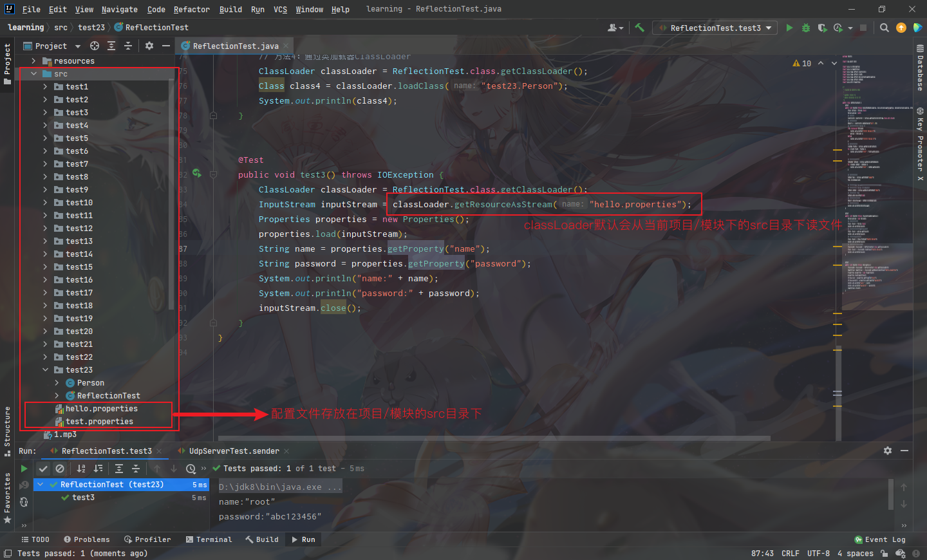Viewport: 927px width, 560px height.
Task: Rerun tests in the Run panel
Action: click(x=24, y=469)
